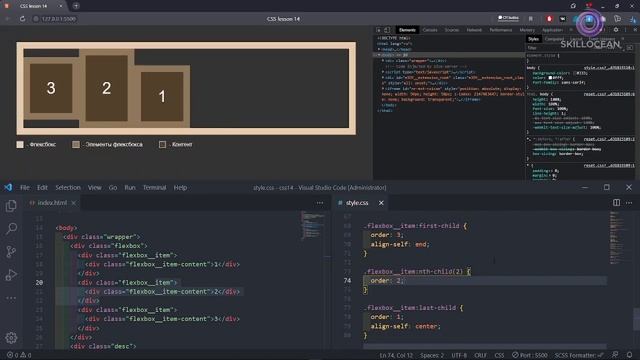This screenshot has height=360, width=640.
Task: Open a new browser tab
Action: (76, 6)
